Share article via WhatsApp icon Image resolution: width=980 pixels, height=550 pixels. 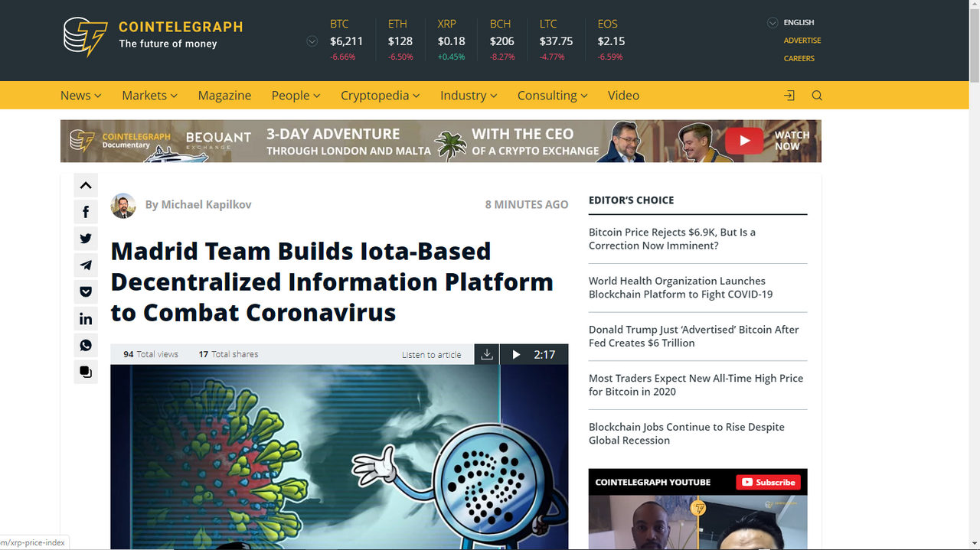tap(86, 346)
